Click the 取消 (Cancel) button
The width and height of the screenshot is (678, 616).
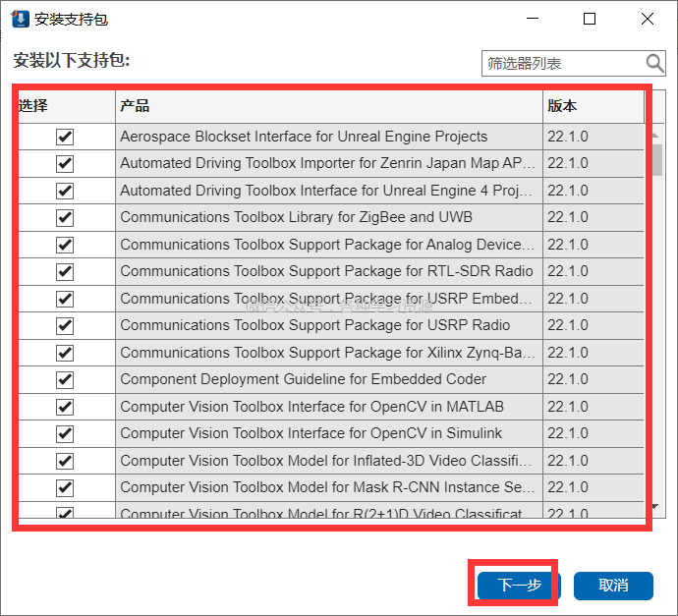(613, 586)
